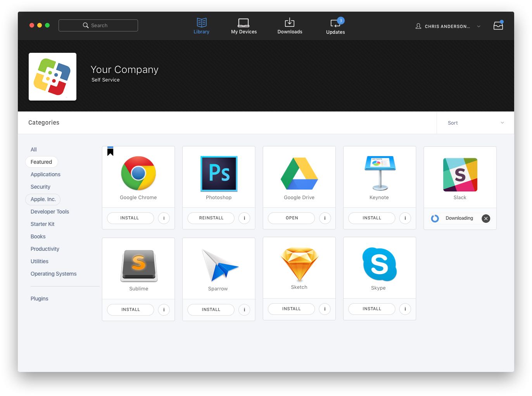Reinstall Photoshop
532x396 pixels.
(x=211, y=218)
